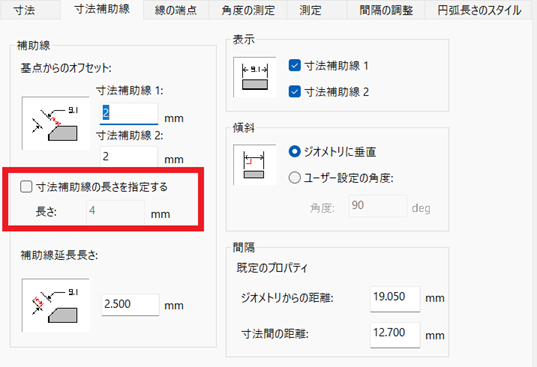Click the ジオメトリからの距離 field showing 19.050
The image size is (537, 367).
[x=395, y=299]
